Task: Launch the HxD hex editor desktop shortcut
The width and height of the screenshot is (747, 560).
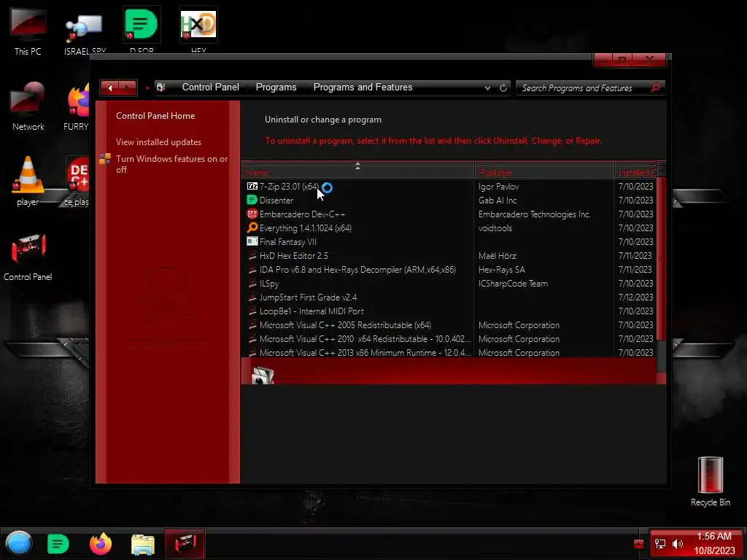Action: pyautogui.click(x=198, y=29)
